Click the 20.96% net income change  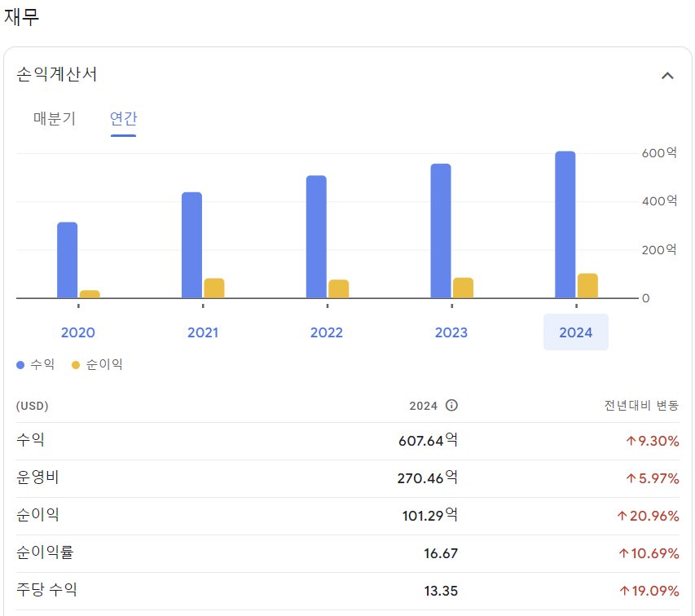pos(648,516)
